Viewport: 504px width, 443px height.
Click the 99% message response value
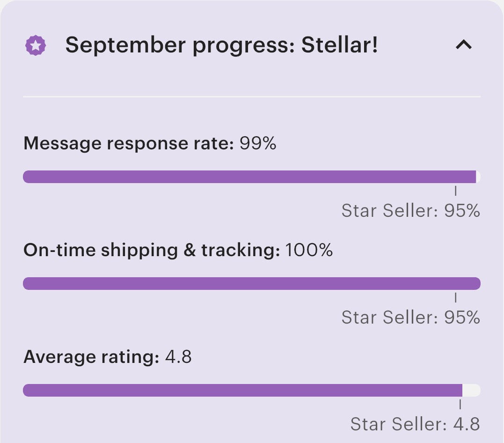pos(258,143)
